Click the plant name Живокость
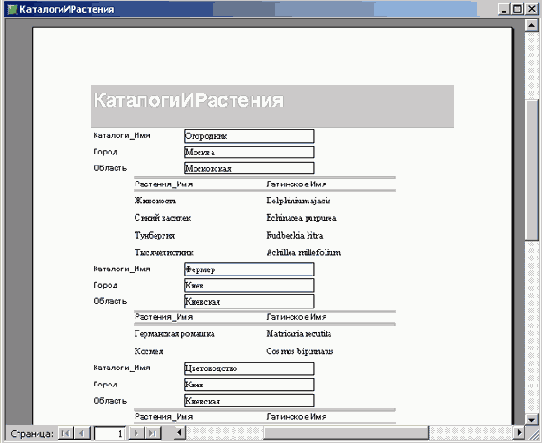Viewport: 542px width, 443px height. [x=155, y=201]
